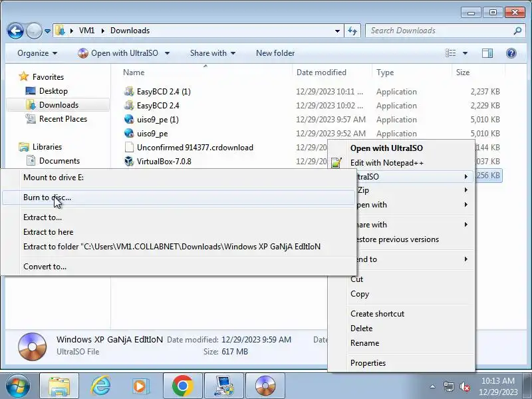The height and width of the screenshot is (399, 532).
Task: Click the VirtualBox-7.0.8 file icon
Action: 129,161
